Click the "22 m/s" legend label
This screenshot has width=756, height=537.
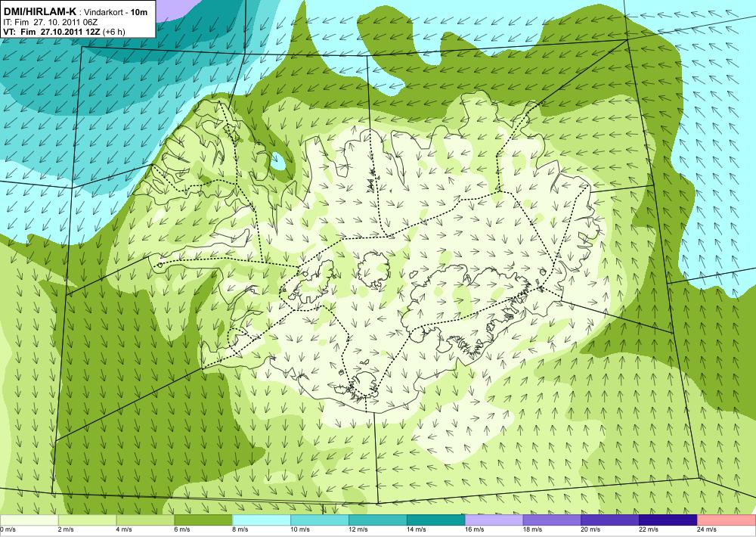click(649, 529)
